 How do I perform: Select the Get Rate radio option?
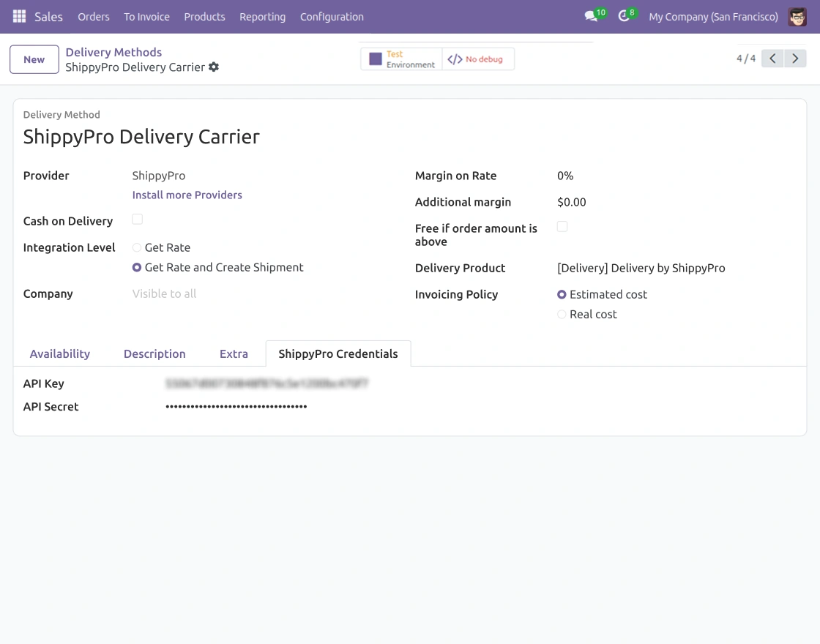(136, 247)
